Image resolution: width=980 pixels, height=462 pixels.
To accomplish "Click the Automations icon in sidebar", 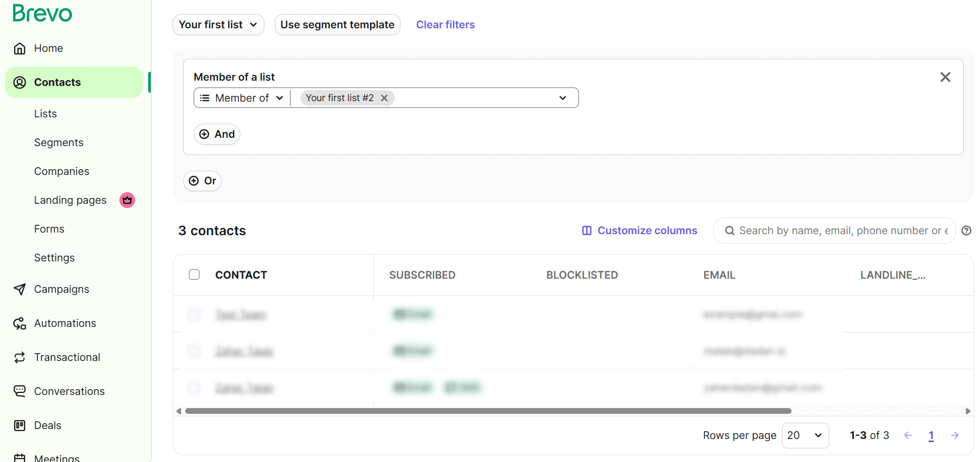I will (x=20, y=324).
